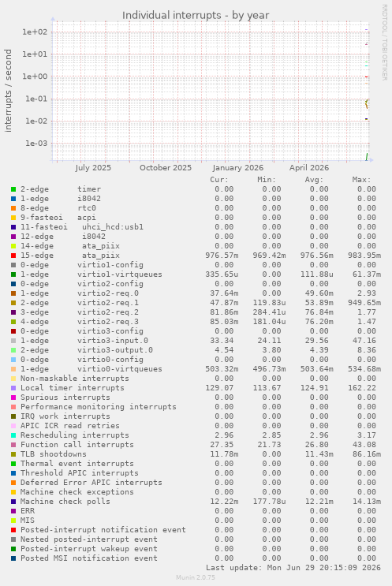392x586 pixels.
Task: Click the January 2026 axis label
Action: point(238,167)
